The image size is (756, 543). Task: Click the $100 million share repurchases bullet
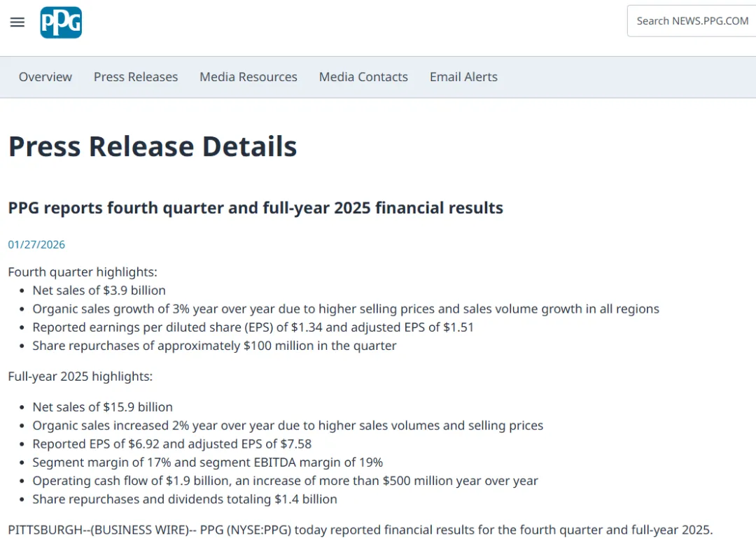point(214,346)
